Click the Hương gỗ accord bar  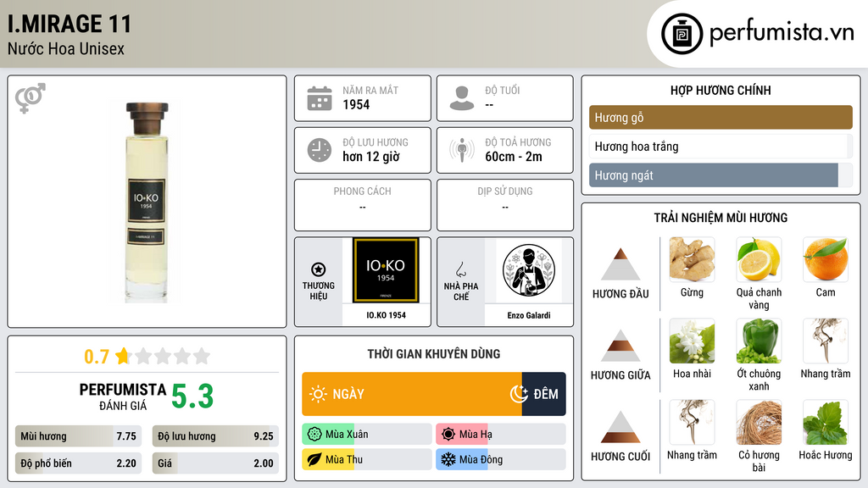721,117
